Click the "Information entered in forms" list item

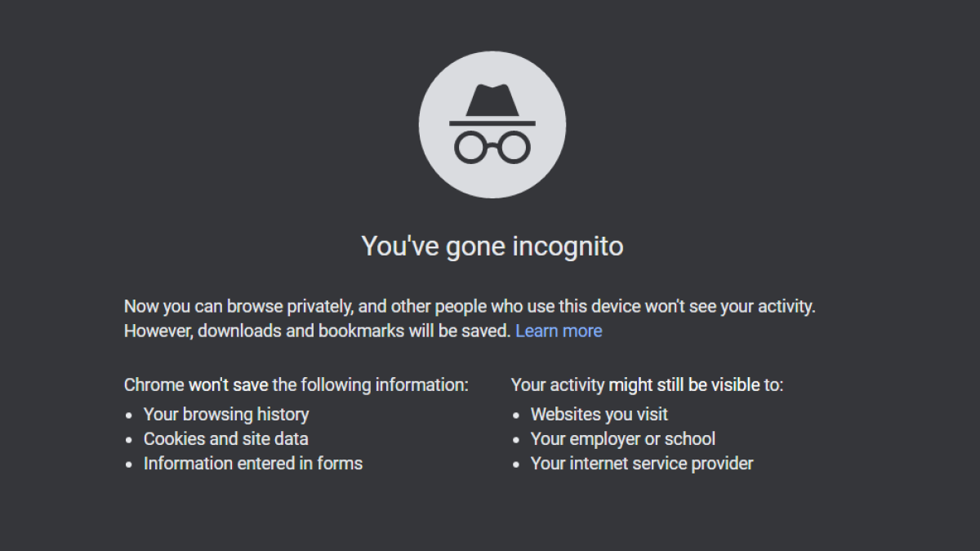point(253,463)
